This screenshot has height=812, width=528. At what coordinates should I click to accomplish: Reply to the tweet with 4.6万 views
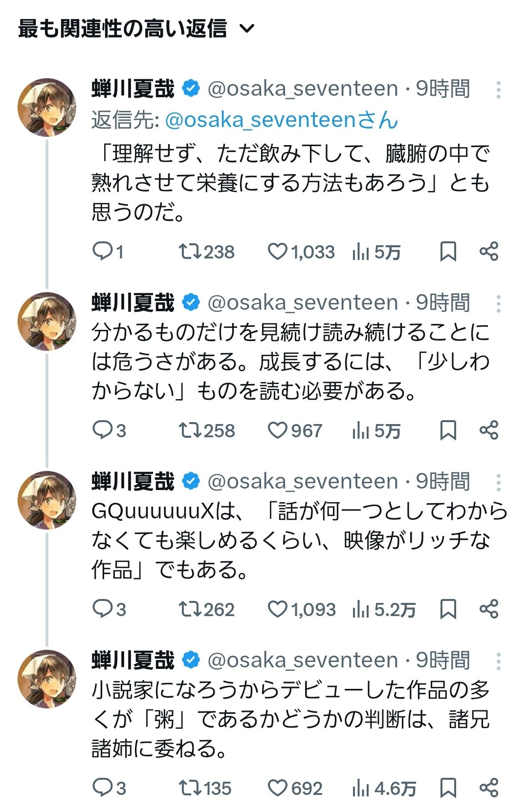pos(103,788)
